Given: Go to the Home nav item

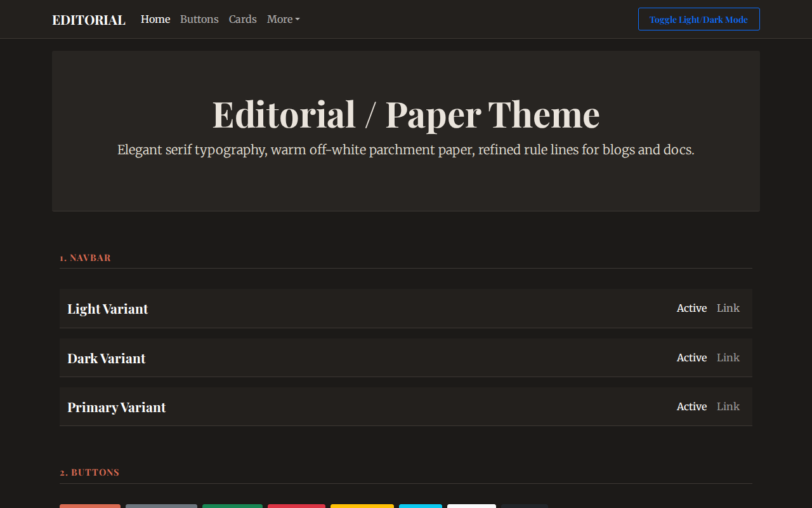Looking at the screenshot, I should (x=155, y=19).
